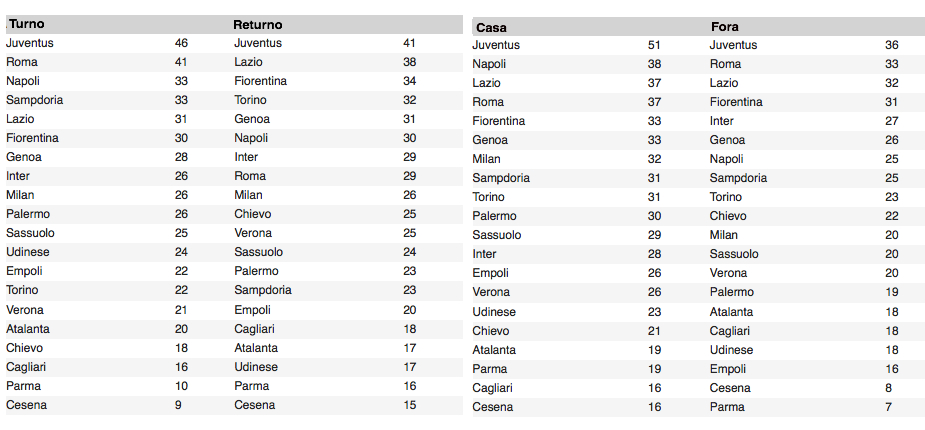925x430 pixels.
Task: Click Lazio's 38 points in Returno
Action: [409, 62]
